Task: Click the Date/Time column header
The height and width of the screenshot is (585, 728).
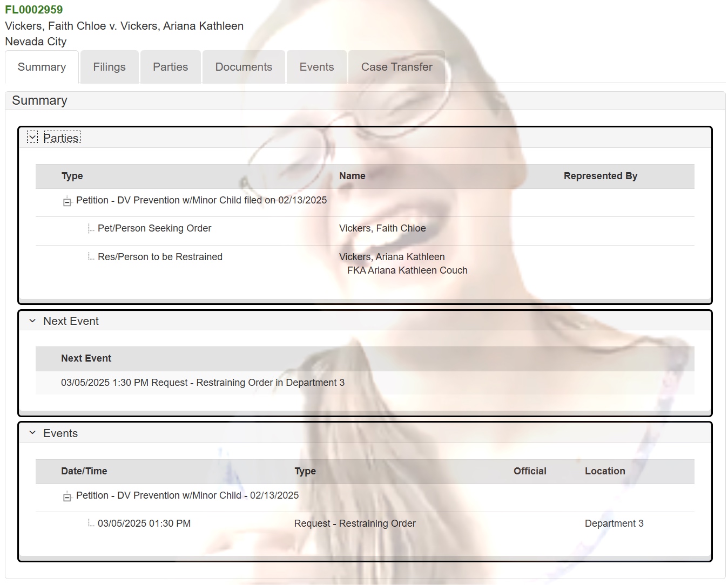Action: coord(84,471)
